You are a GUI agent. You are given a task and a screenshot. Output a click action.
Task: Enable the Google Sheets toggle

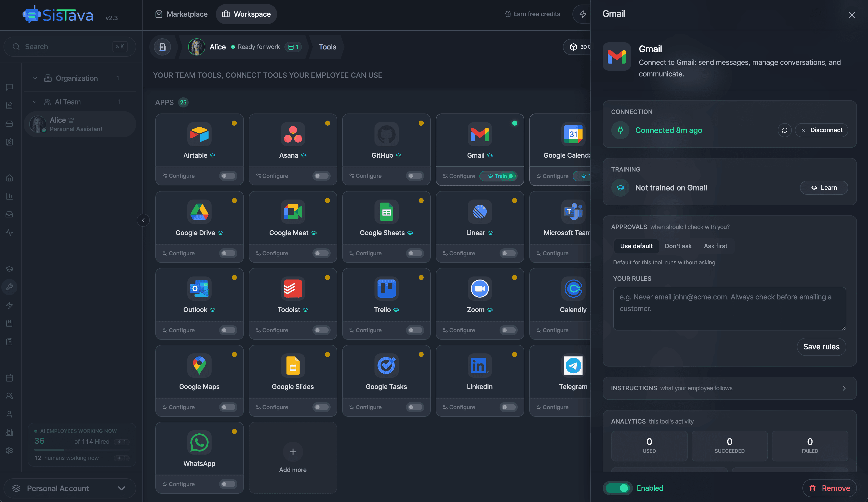pos(415,253)
